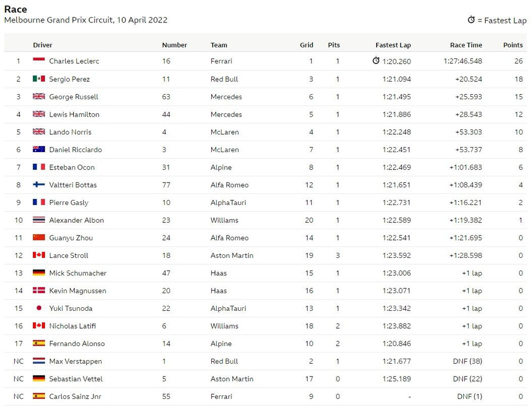This screenshot has height=407, width=532.
Task: Click the Finnish flag beside Valtteri Bottas
Action: click(x=39, y=185)
